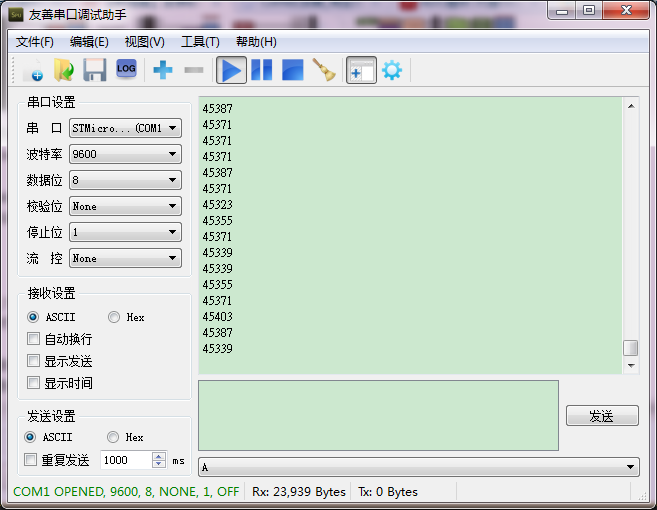Click the new file icon in toolbar
The width and height of the screenshot is (657, 510).
32,70
